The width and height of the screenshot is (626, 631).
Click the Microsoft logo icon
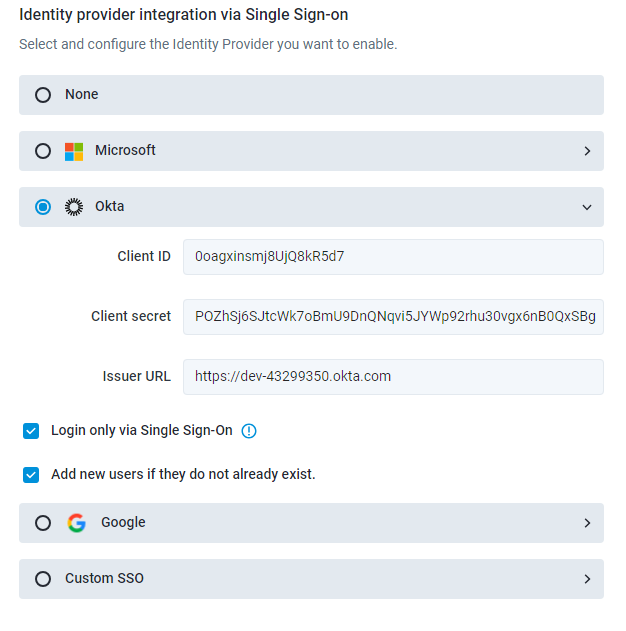[74, 151]
